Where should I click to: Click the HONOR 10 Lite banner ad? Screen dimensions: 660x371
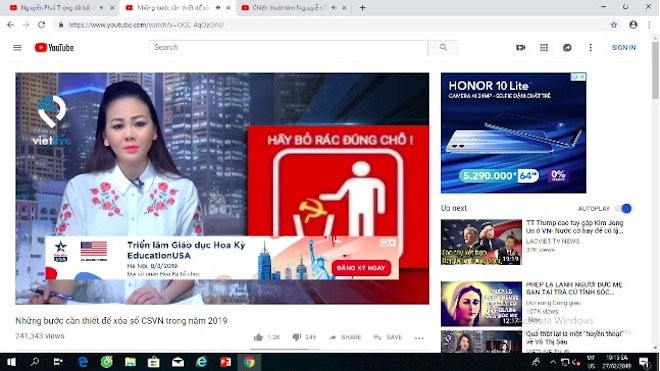tap(513, 133)
